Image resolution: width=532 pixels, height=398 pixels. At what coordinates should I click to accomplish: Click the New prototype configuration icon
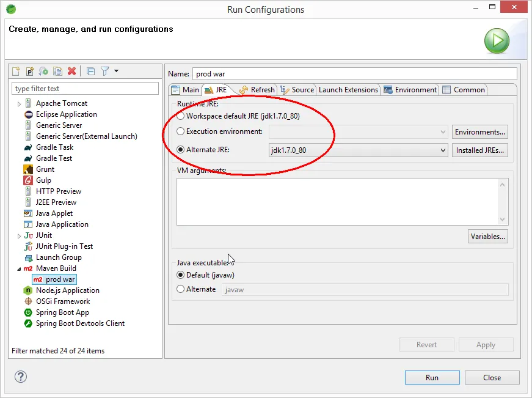tap(30, 71)
